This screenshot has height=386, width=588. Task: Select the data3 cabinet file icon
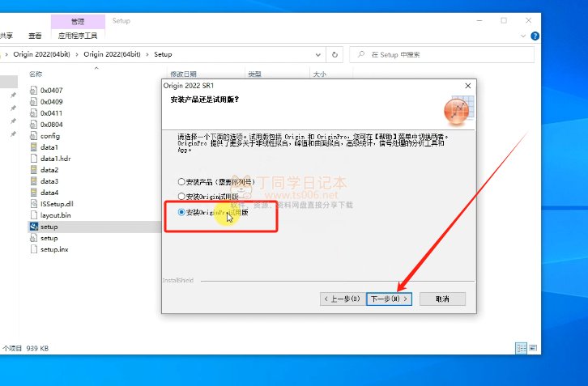(34, 181)
